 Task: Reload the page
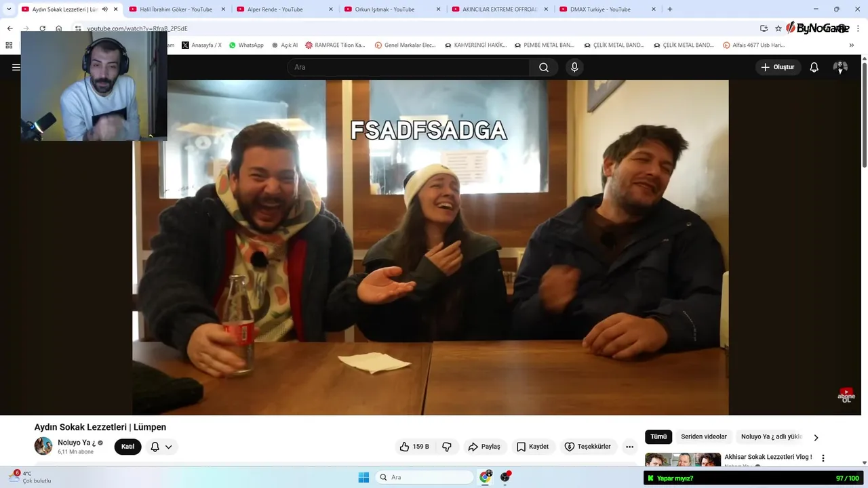(x=42, y=28)
